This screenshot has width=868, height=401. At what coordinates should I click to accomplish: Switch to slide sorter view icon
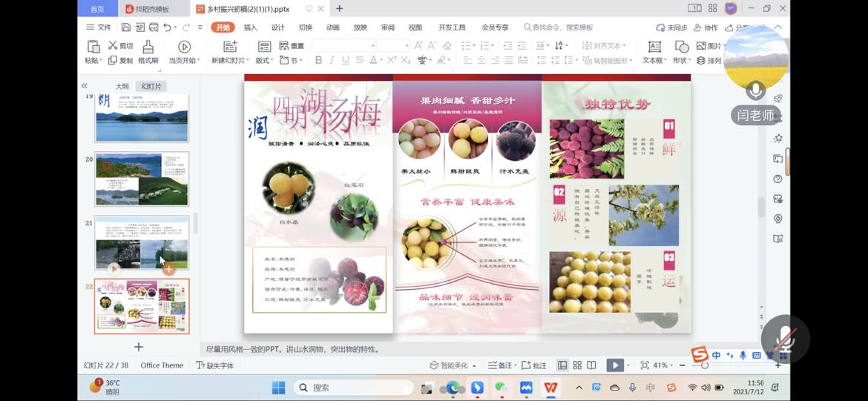tap(577, 365)
